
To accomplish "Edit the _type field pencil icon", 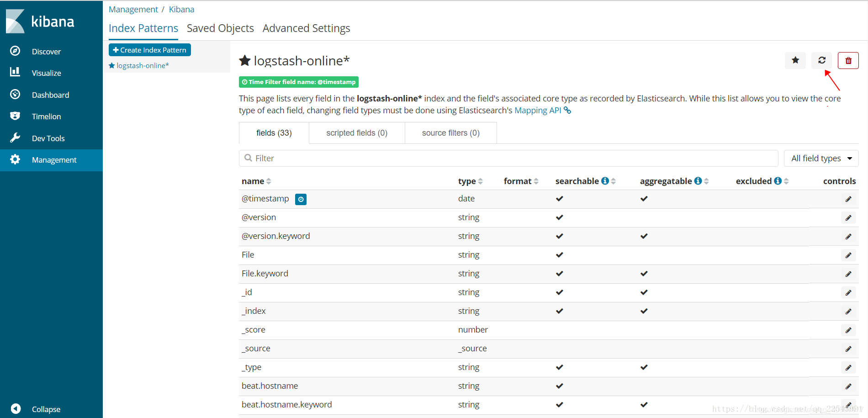I will 848,368.
